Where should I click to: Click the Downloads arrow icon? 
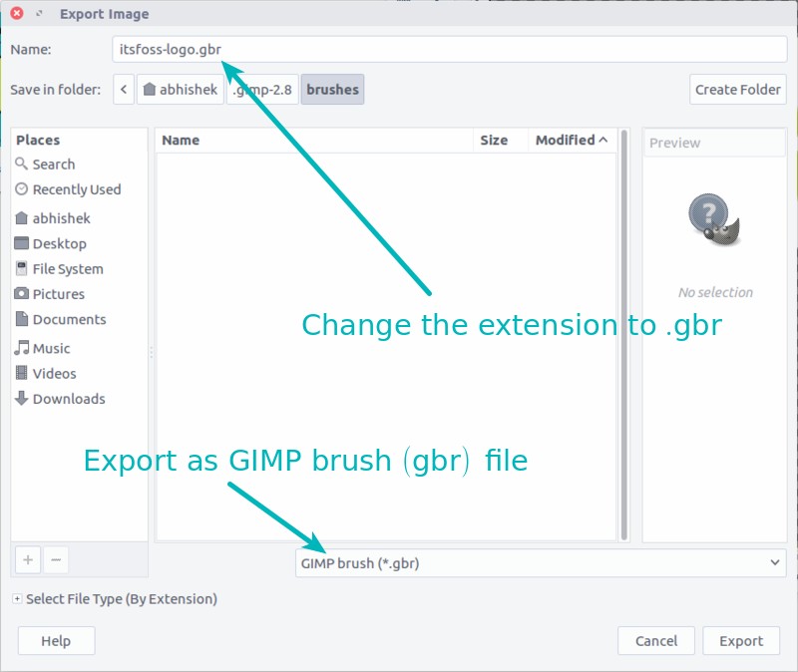coord(21,399)
